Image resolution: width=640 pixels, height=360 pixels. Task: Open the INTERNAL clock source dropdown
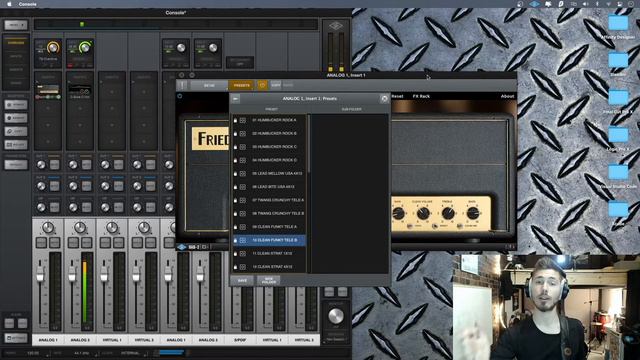pos(132,353)
